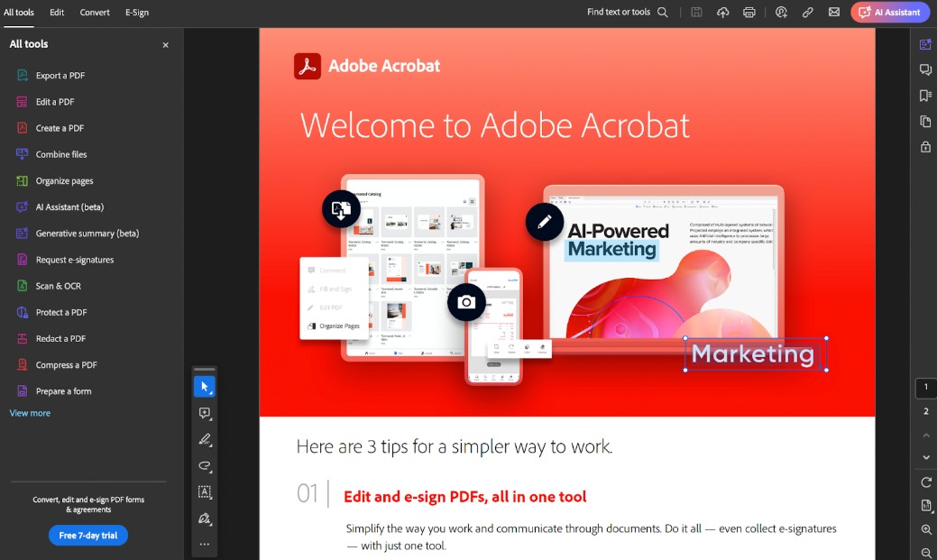Image resolution: width=937 pixels, height=560 pixels.
Task: Click the Free 7-day trial button
Action: click(x=87, y=536)
